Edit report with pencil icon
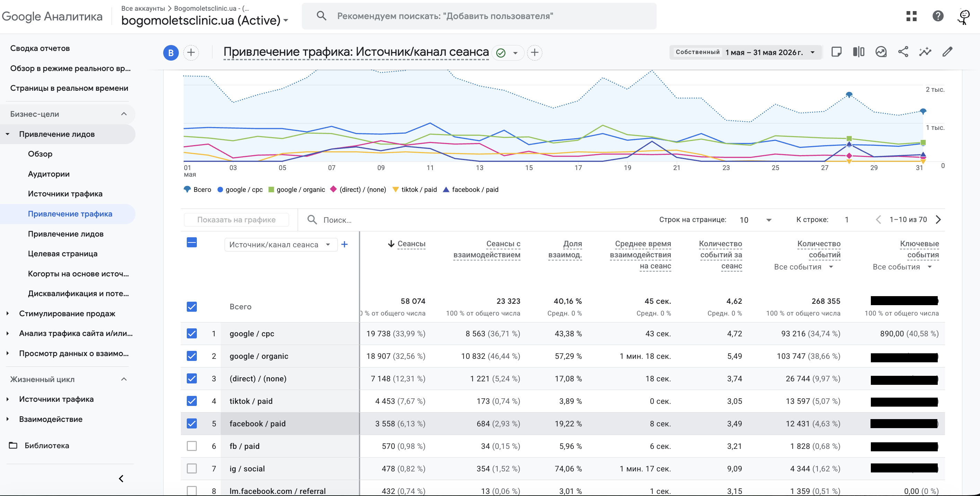980x496 pixels. 947,52
